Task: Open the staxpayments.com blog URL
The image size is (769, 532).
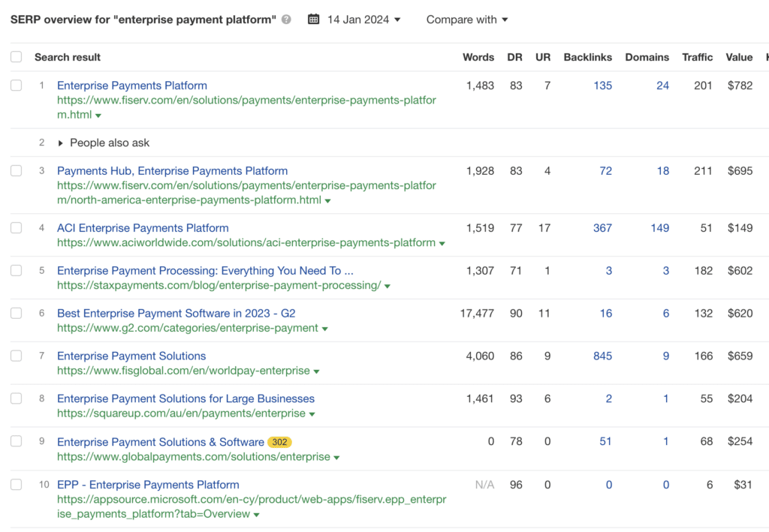Action: (219, 285)
